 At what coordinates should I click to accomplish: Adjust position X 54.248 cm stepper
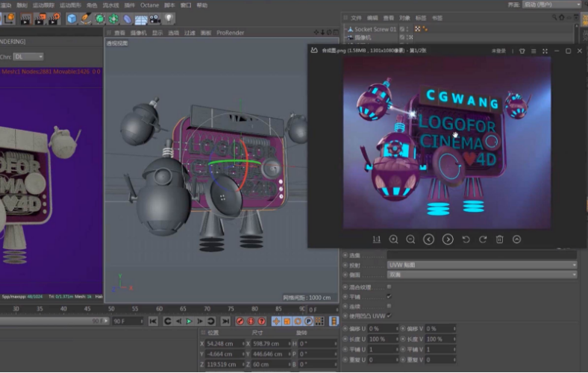point(243,344)
